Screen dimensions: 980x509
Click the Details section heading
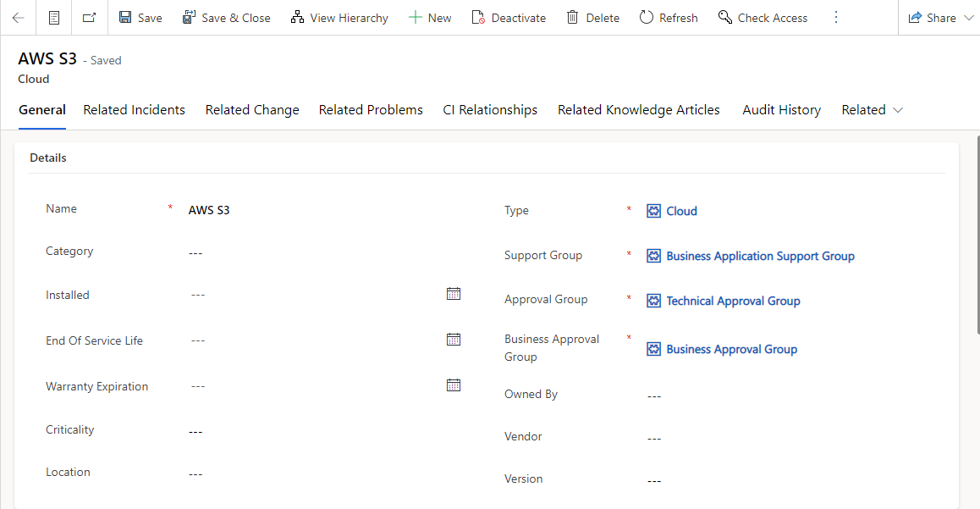click(x=48, y=158)
